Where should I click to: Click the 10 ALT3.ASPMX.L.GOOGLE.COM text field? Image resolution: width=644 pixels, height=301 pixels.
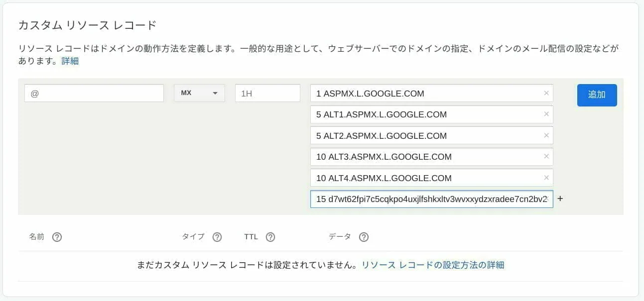(423, 157)
